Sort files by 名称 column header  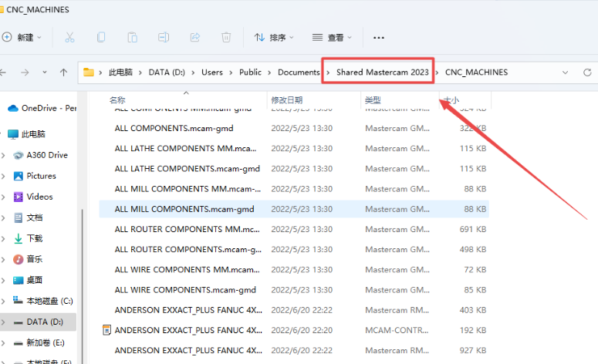(x=117, y=100)
